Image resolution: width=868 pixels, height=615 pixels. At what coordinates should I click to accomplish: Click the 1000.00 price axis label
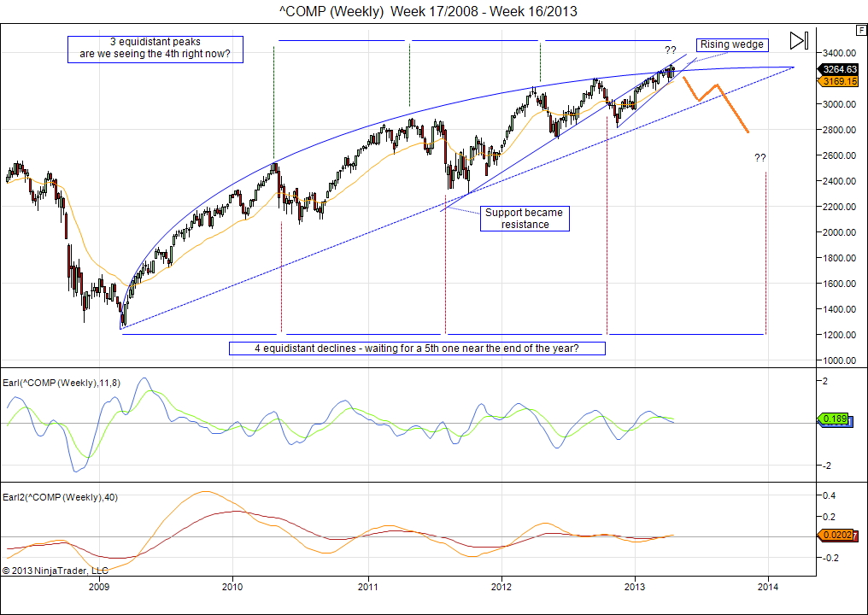point(838,360)
